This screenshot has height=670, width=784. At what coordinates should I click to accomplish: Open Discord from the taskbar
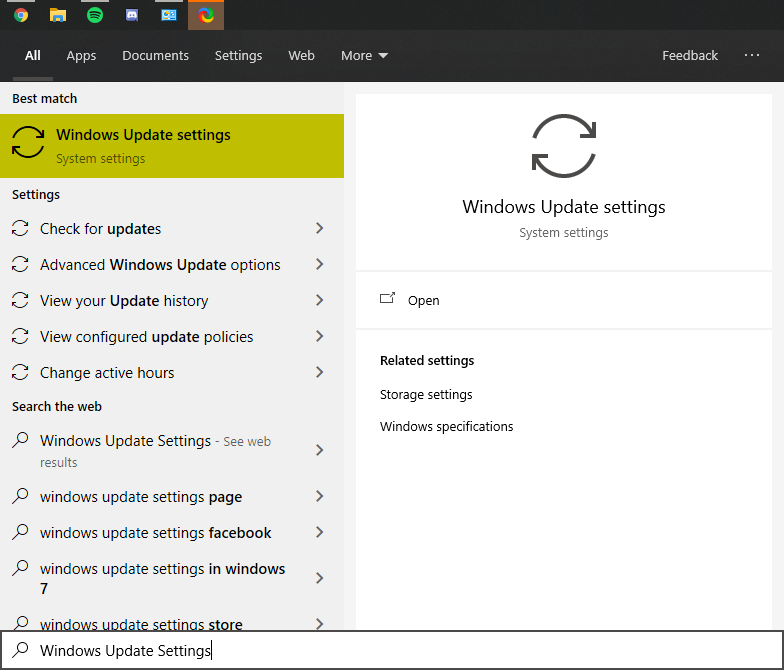132,16
